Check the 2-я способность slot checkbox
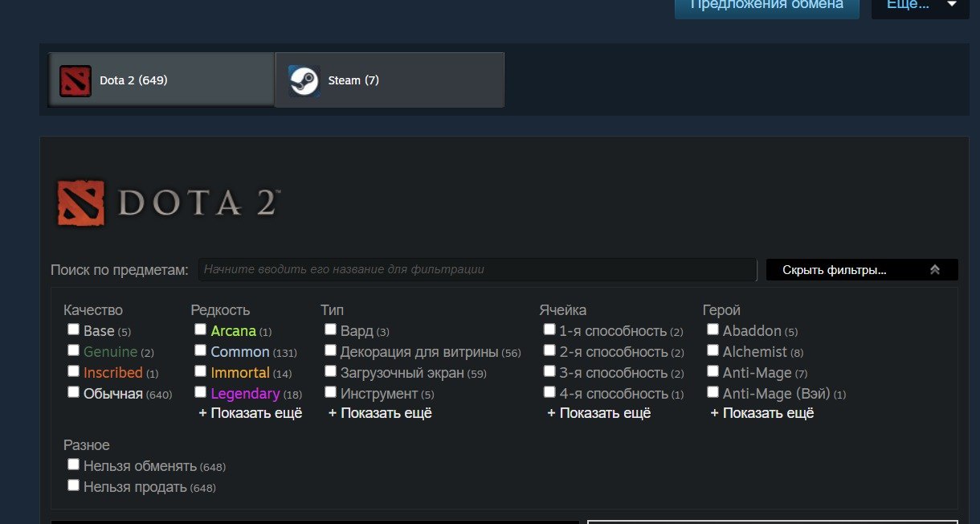Image resolution: width=980 pixels, height=524 pixels. click(x=549, y=350)
